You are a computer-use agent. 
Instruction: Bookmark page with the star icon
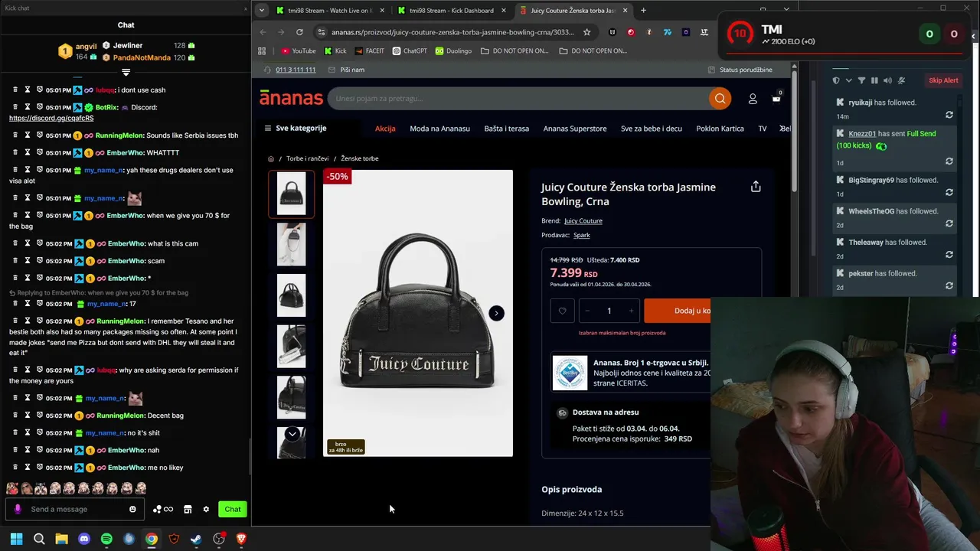click(x=586, y=32)
